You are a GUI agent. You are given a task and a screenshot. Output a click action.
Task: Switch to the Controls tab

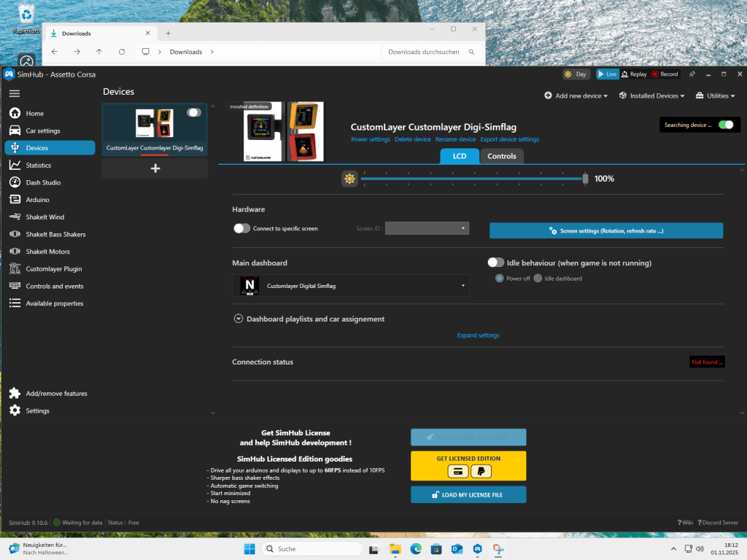[x=501, y=156]
